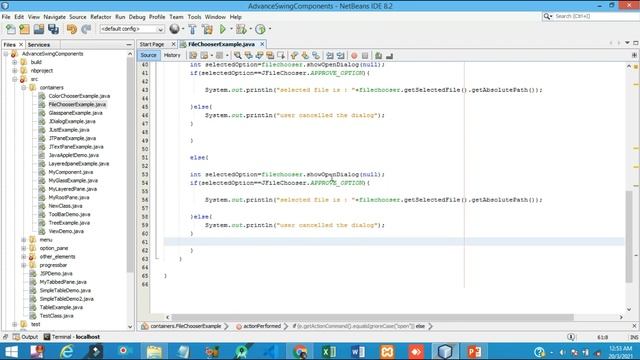Screen dimensions: 640x360
Task: Switch to the History editor view
Action: (x=172, y=55)
